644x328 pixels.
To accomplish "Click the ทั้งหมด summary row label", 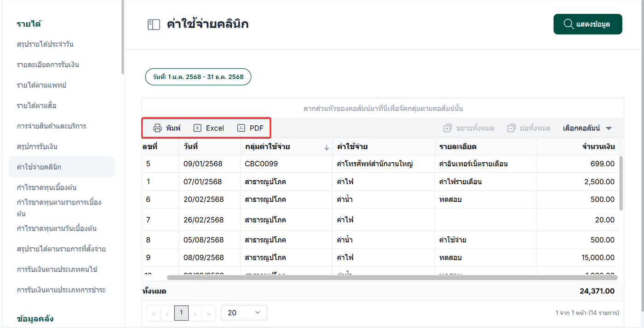I will pyautogui.click(x=155, y=291).
